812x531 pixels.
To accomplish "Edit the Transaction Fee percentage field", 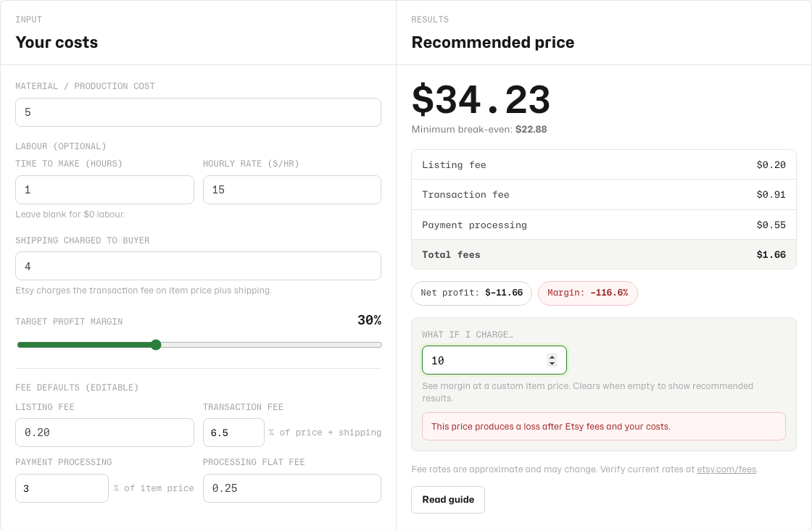I will tap(233, 432).
